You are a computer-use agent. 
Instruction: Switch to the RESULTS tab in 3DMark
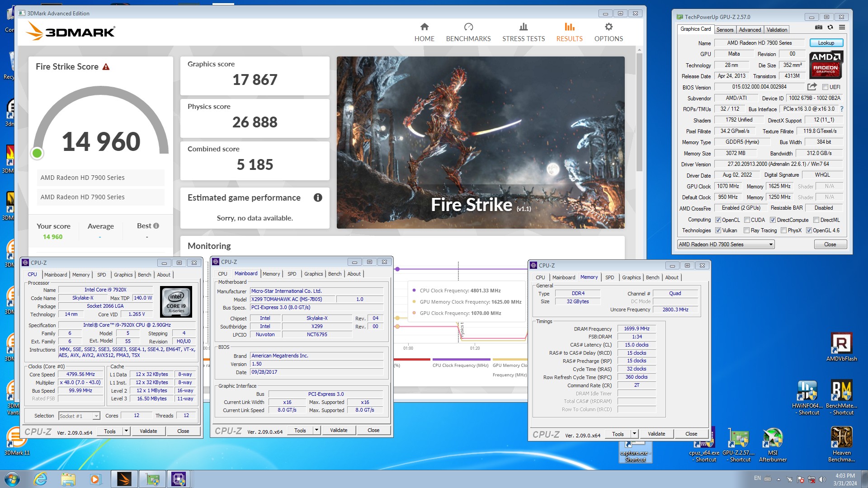[569, 33]
